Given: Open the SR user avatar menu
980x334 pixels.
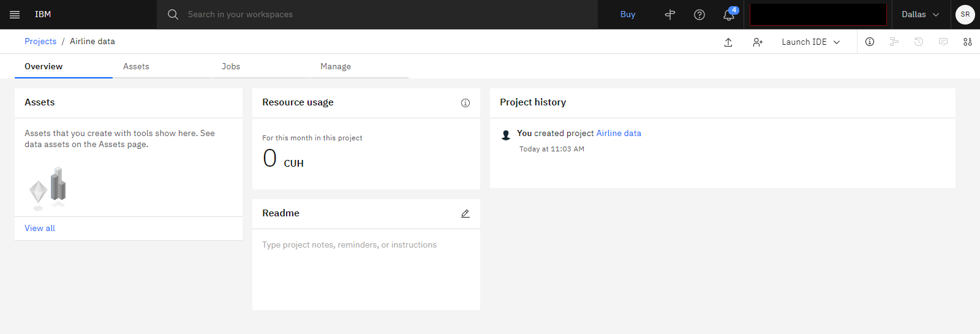Looking at the screenshot, I should 965,15.
